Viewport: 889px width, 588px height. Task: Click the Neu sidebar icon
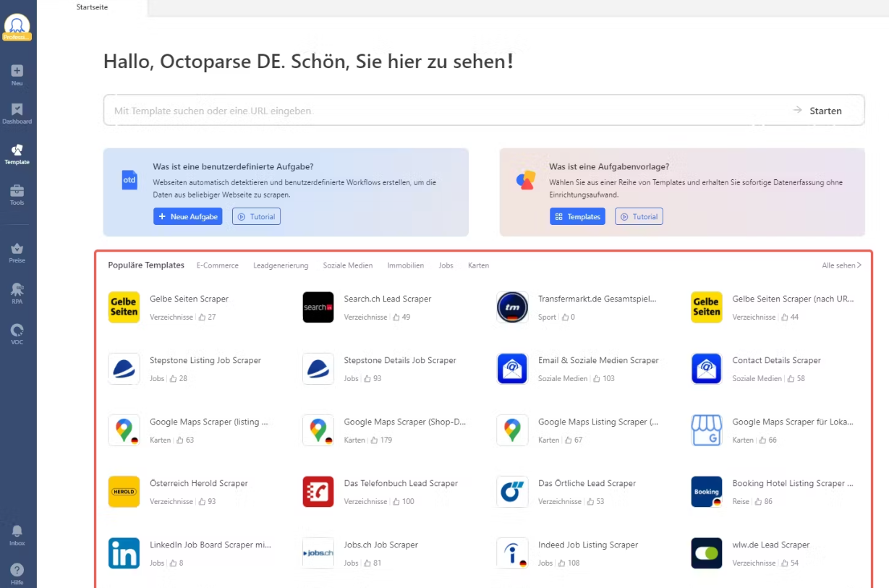tap(17, 71)
